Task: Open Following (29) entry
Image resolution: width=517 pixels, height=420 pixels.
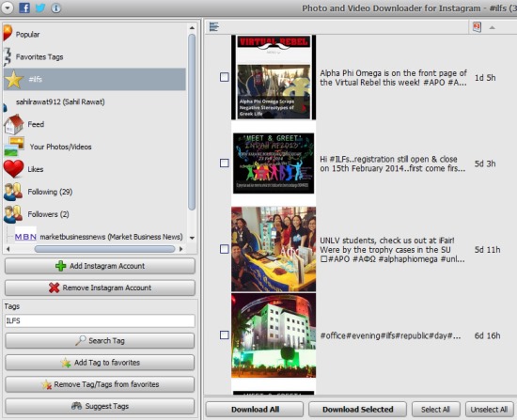Action: [x=50, y=192]
